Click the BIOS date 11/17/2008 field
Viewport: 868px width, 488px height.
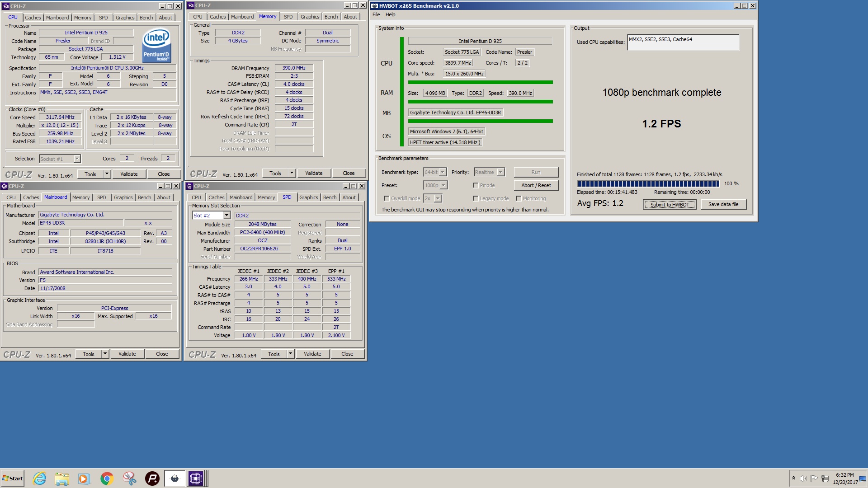[x=105, y=288]
